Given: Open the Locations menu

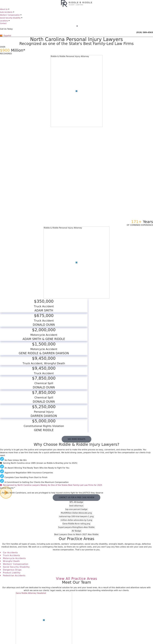Looking at the screenshot, I should coord(5,21).
